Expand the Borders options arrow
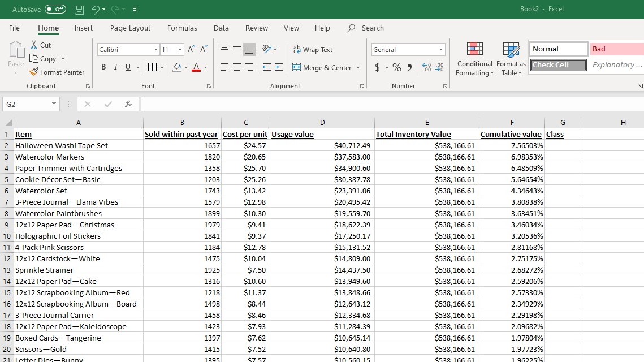 (162, 67)
